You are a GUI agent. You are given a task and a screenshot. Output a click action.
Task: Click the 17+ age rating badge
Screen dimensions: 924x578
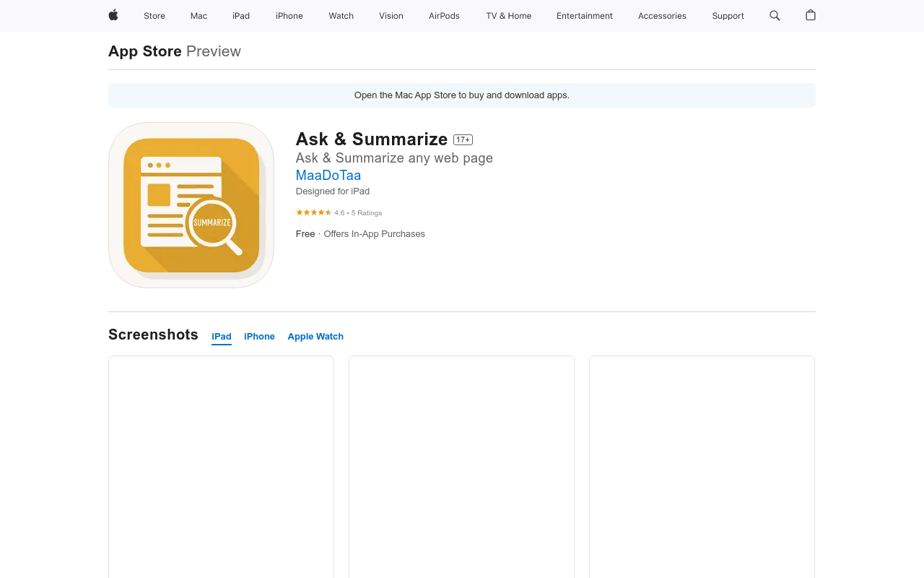(463, 139)
